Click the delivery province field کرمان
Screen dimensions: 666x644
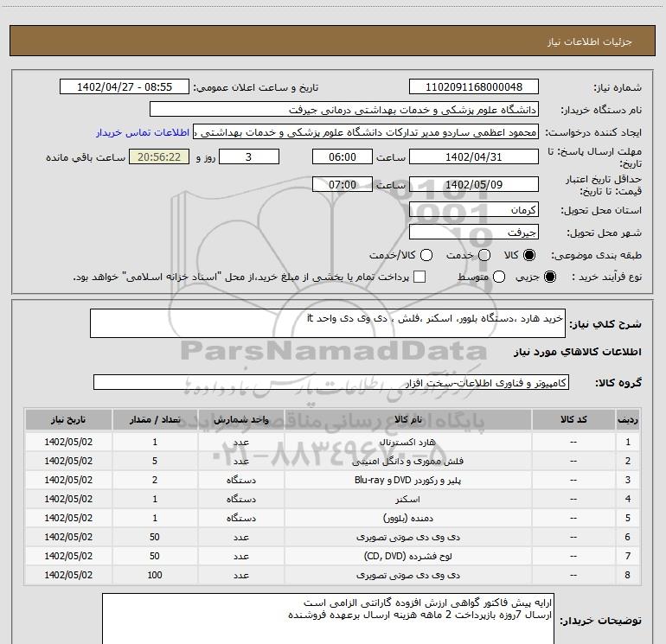point(474,209)
